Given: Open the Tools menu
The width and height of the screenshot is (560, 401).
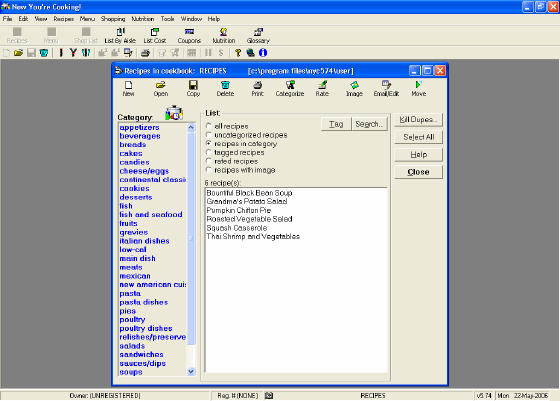Looking at the screenshot, I should click(167, 19).
